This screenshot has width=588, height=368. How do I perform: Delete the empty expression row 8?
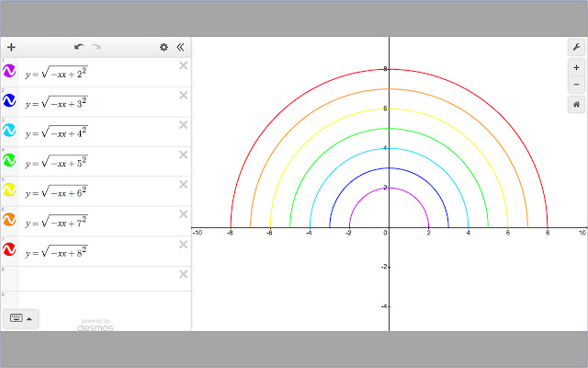(184, 274)
